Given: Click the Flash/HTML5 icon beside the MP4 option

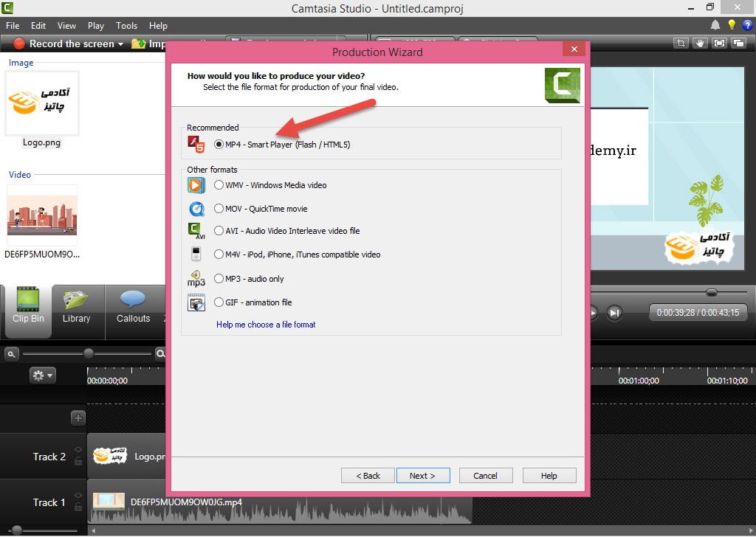Looking at the screenshot, I should [196, 144].
